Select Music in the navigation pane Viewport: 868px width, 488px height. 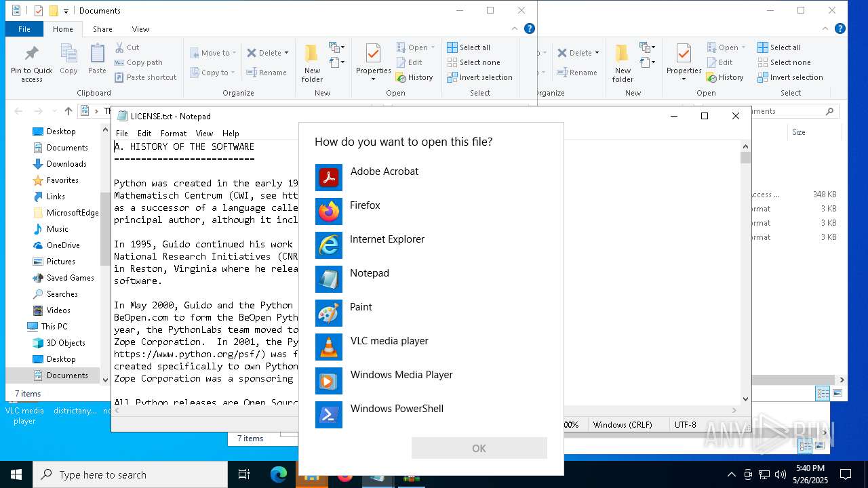coord(57,229)
